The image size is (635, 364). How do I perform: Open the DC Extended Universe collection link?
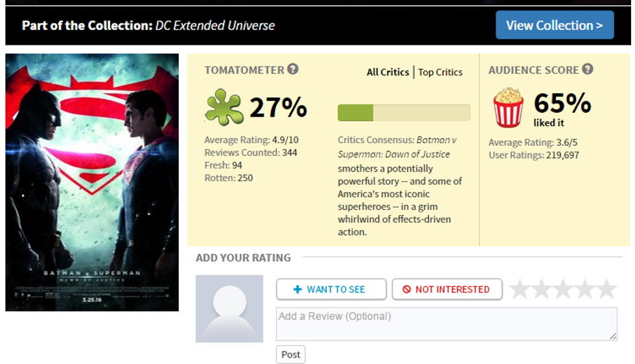click(215, 25)
